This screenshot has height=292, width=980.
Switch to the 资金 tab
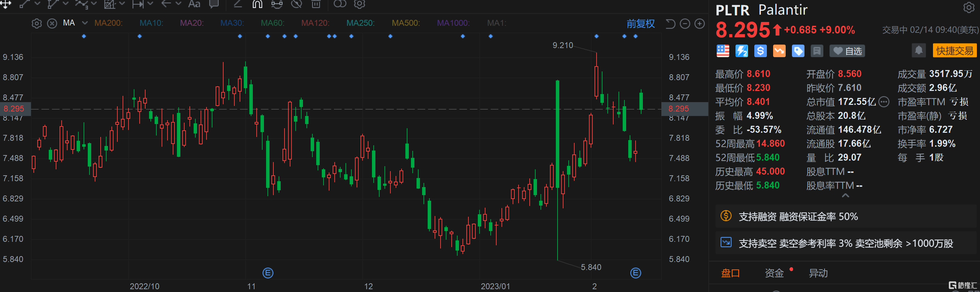774,273
